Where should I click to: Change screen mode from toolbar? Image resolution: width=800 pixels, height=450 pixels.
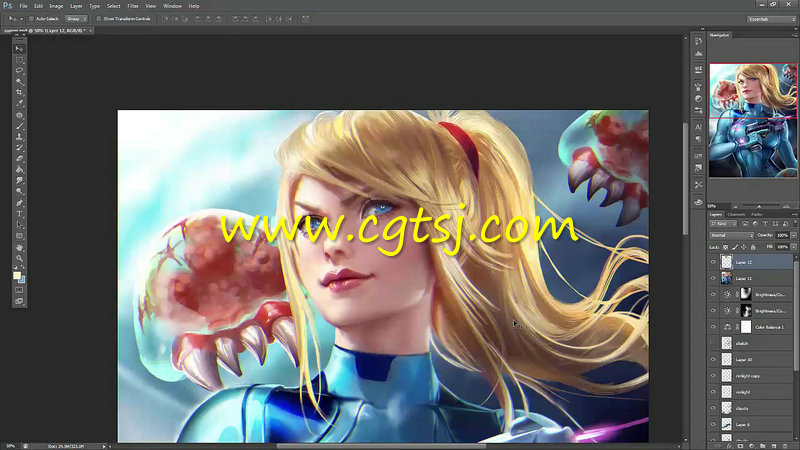click(x=19, y=301)
